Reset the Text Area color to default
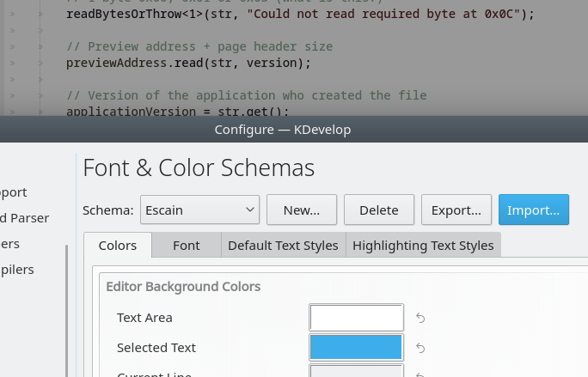Image resolution: width=588 pixels, height=377 pixels. coord(420,318)
